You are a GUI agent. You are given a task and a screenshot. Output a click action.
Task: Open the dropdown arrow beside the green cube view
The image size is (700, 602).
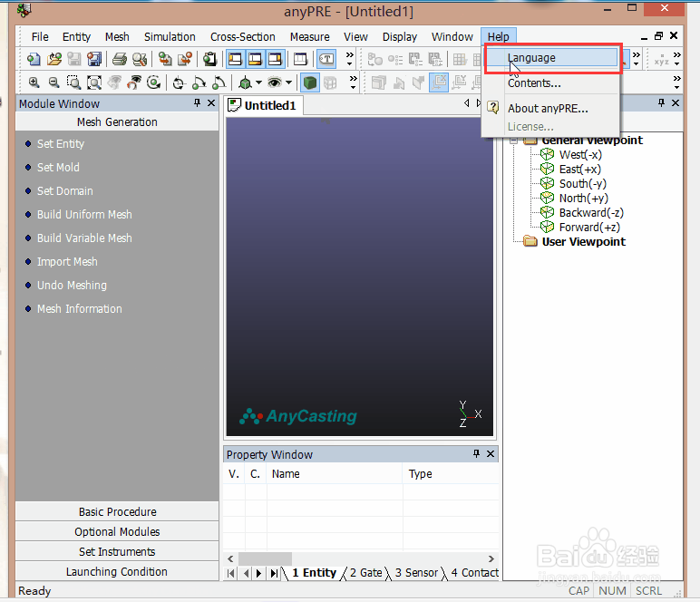pyautogui.click(x=258, y=83)
